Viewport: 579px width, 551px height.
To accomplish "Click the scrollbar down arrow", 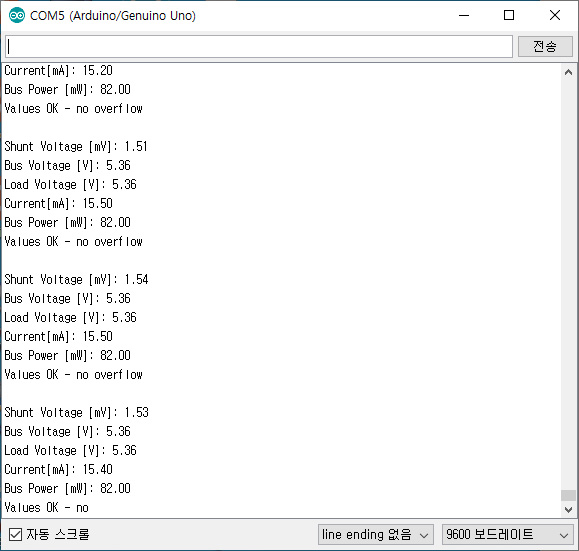I will 568,510.
